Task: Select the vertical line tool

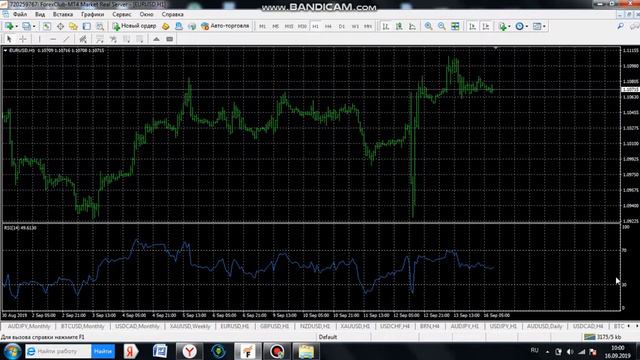Action: click(39, 39)
